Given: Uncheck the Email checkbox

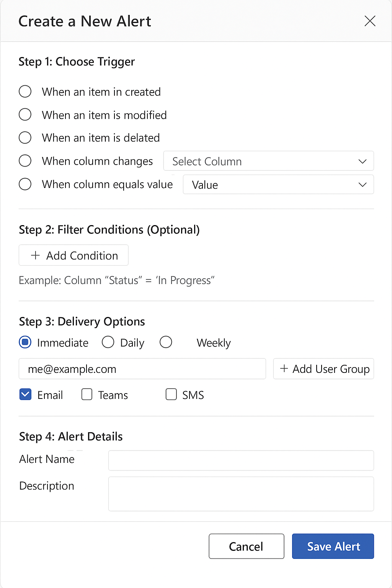Looking at the screenshot, I should coord(26,395).
